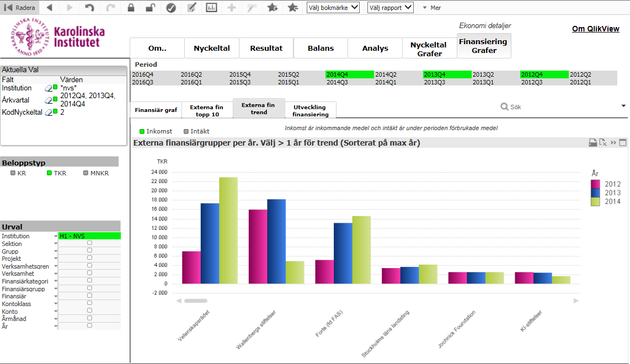Print the chart with printer icon
The height and width of the screenshot is (364, 630).
pos(592,143)
